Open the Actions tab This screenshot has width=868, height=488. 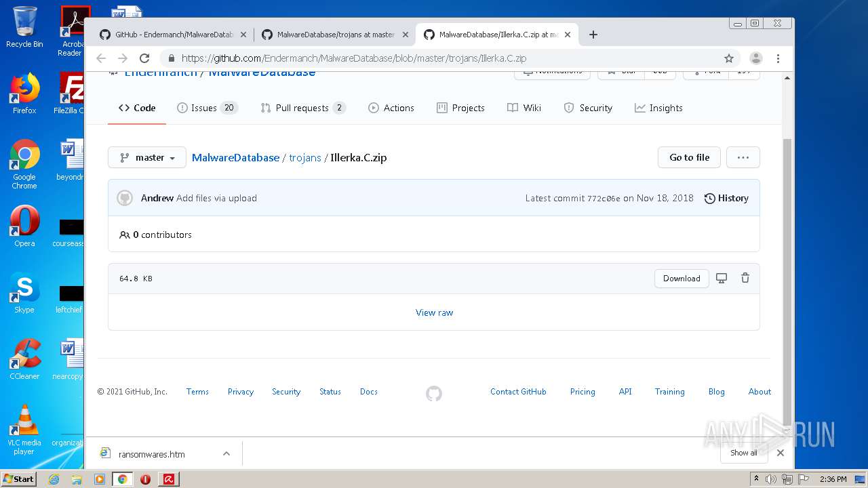pyautogui.click(x=391, y=108)
